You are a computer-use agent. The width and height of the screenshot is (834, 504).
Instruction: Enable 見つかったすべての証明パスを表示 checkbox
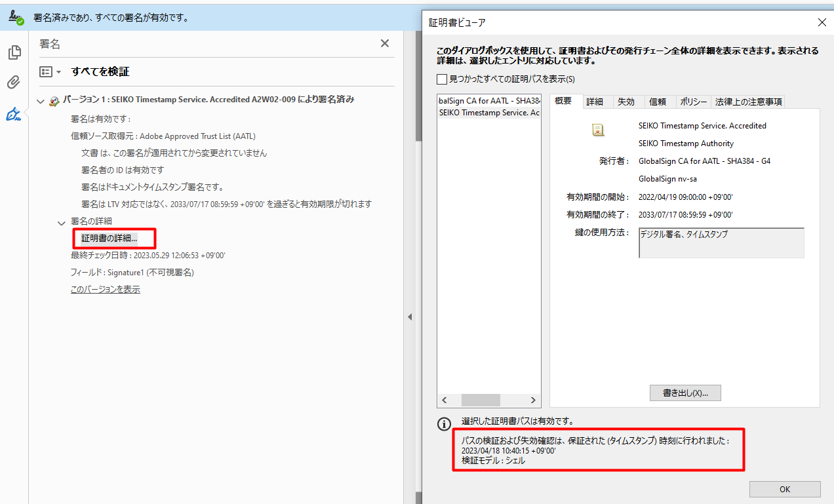pos(442,79)
